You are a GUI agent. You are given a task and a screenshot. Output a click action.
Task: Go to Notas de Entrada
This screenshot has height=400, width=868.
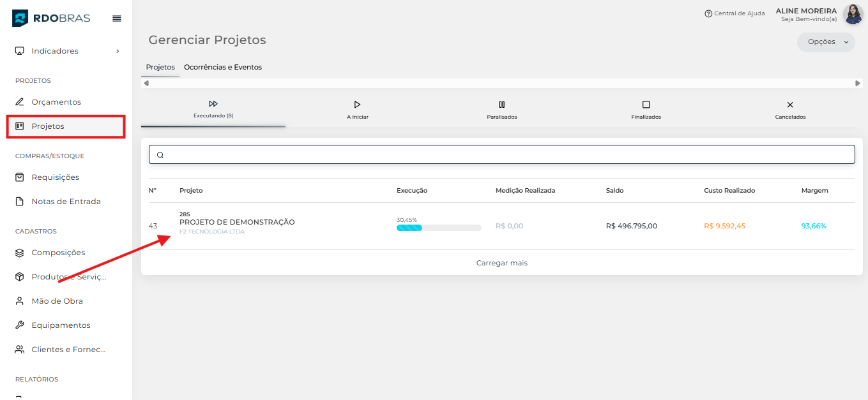point(66,202)
